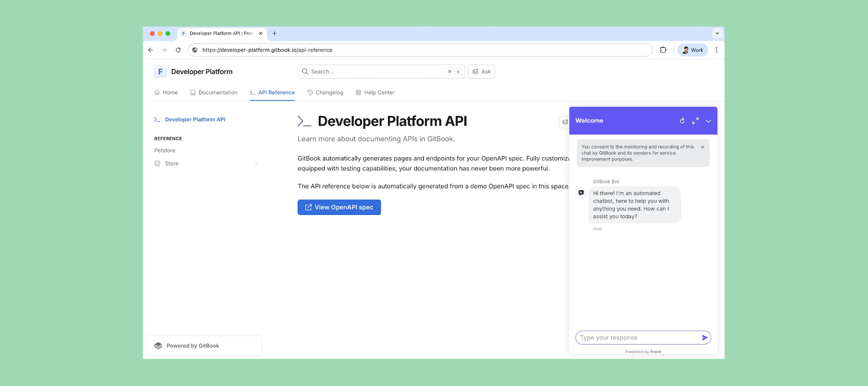Image resolution: width=868 pixels, height=386 pixels.
Task: Switch to the Changelog tab
Action: [x=325, y=92]
